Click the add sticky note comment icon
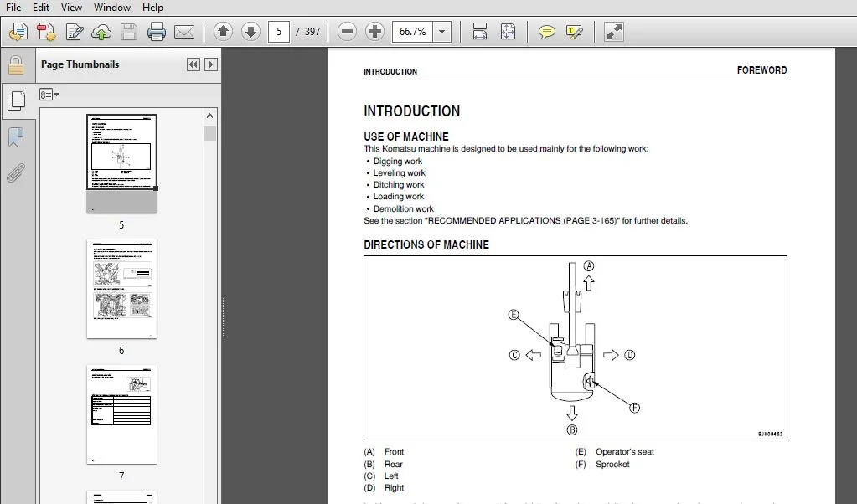 click(x=546, y=32)
